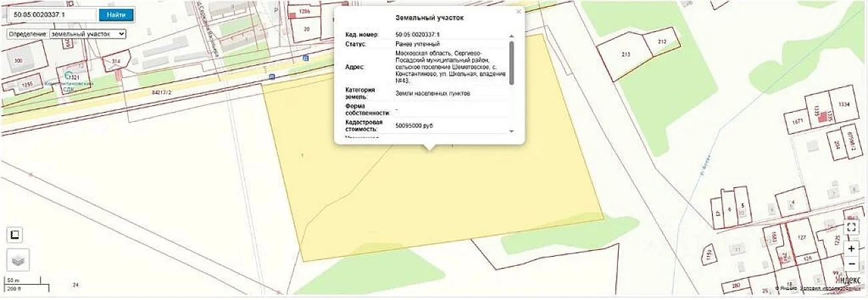
Task: Click the cadastral number search field
Action: tap(49, 14)
